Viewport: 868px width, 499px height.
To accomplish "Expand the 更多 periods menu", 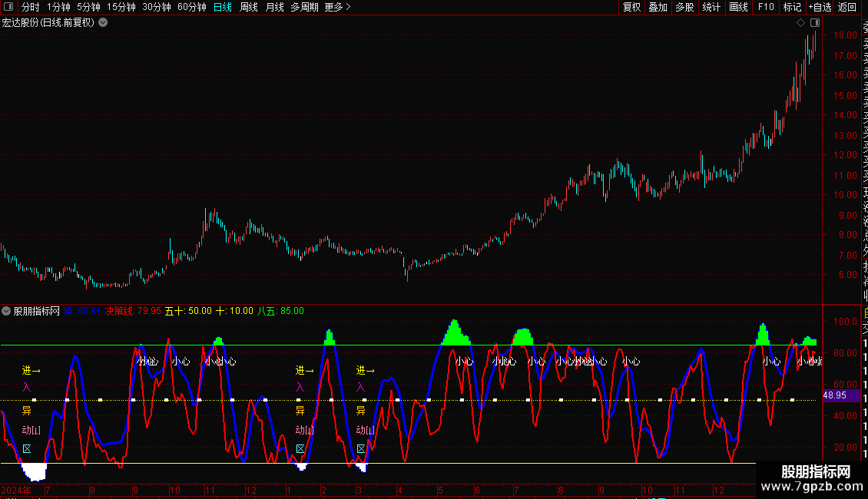I will (337, 7).
